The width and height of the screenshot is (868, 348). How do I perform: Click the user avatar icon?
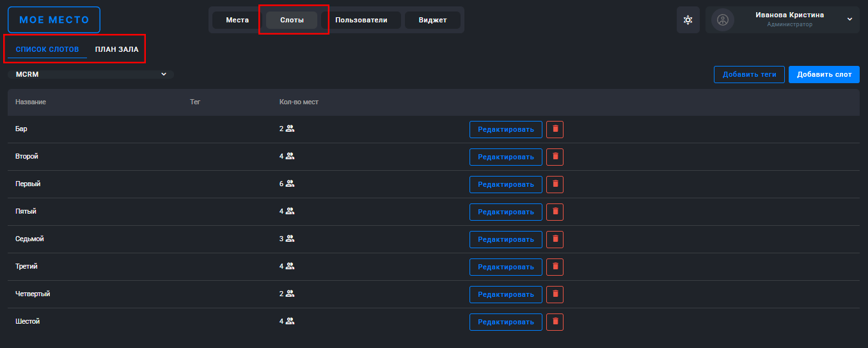723,20
